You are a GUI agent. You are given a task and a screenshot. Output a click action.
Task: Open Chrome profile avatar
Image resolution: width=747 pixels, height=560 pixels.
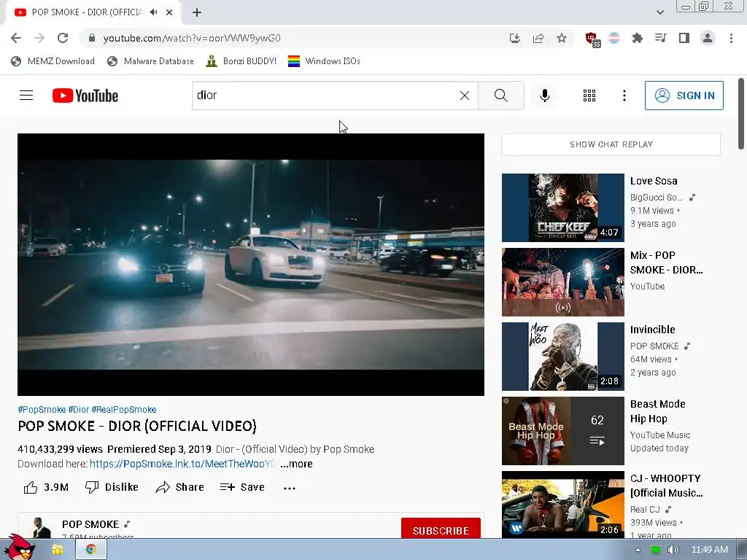coord(708,38)
